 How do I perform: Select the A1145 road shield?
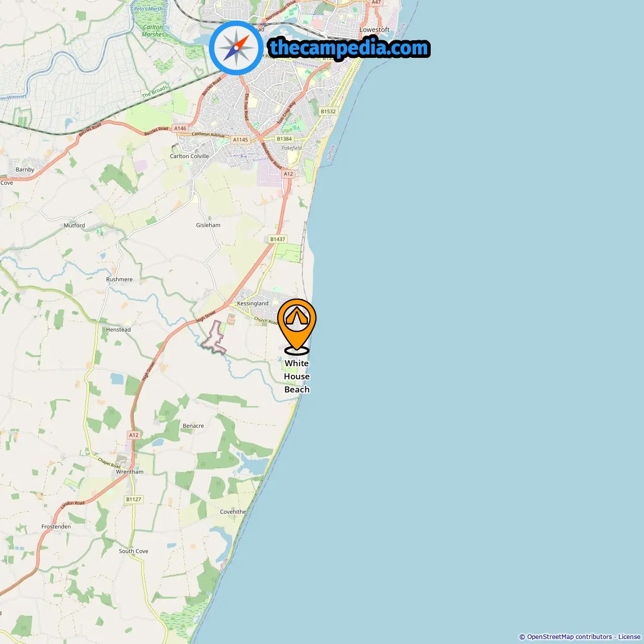click(x=240, y=140)
